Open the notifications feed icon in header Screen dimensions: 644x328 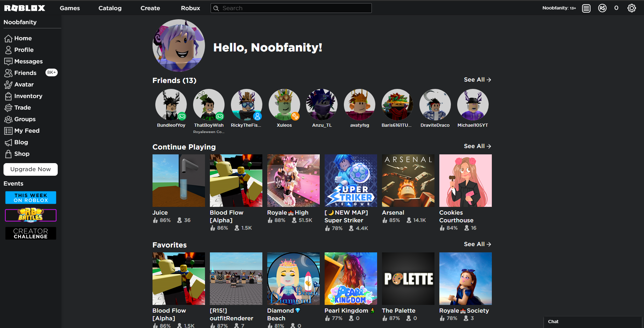(x=586, y=8)
